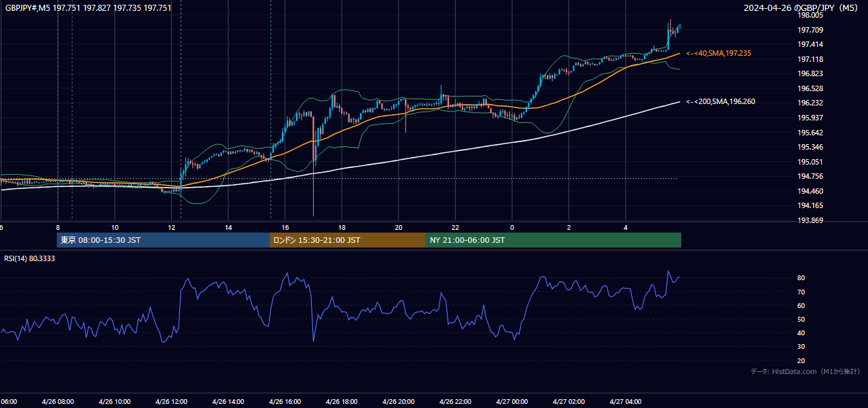This screenshot has width=868, height=408.
Task: Click price axis value 195.346
Action: coord(811,147)
